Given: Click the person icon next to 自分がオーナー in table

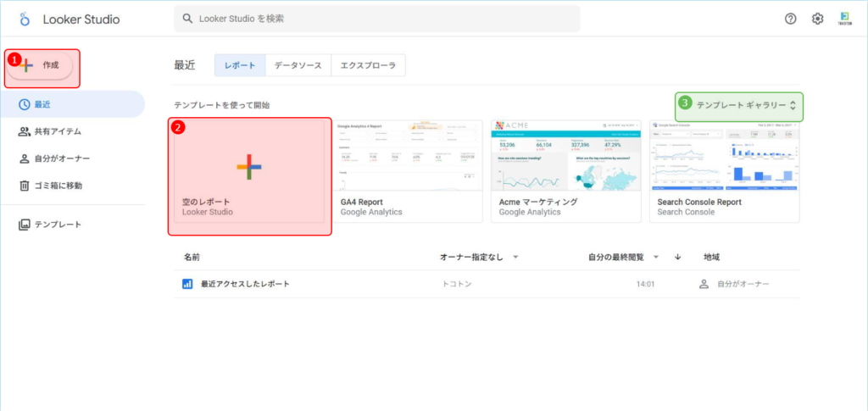Looking at the screenshot, I should coord(703,284).
